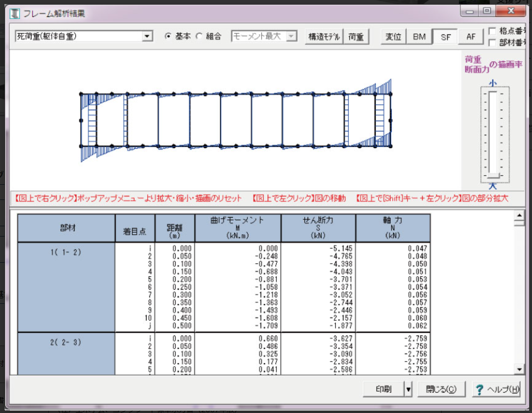Show the 構造モデル structure model view
Screen dimensions: 532x413
pyautogui.click(x=324, y=37)
